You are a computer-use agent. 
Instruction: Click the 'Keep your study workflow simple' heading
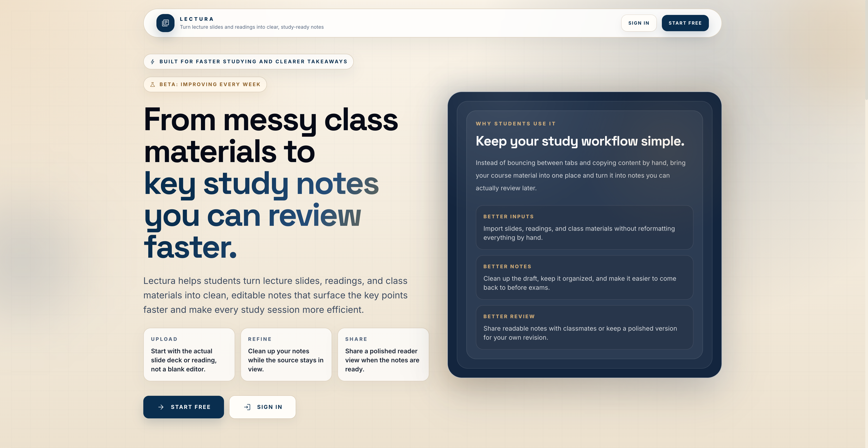click(580, 141)
